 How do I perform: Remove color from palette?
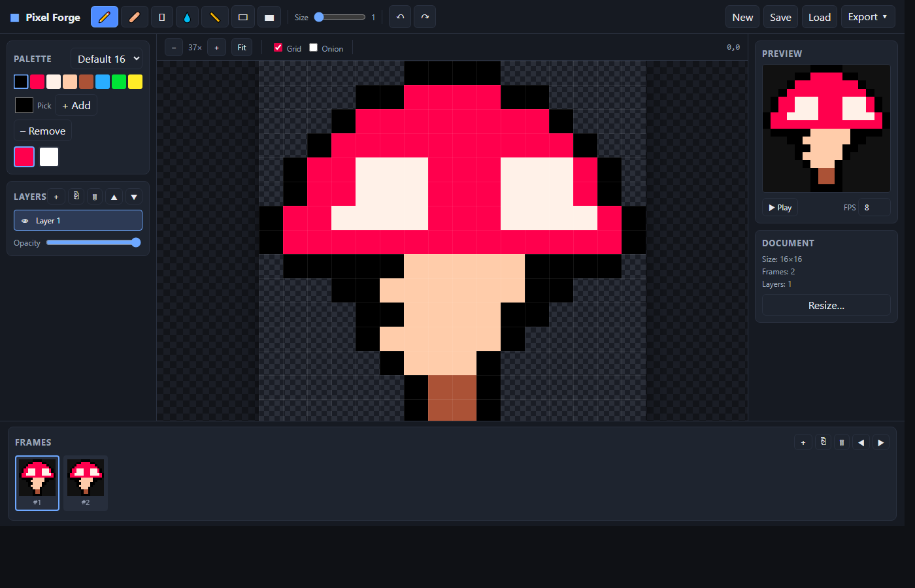tap(42, 131)
